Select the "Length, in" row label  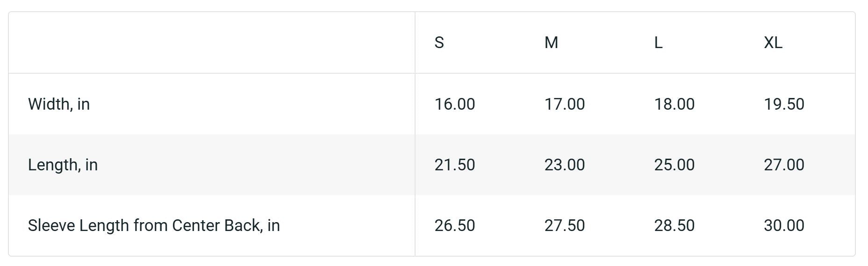click(63, 165)
